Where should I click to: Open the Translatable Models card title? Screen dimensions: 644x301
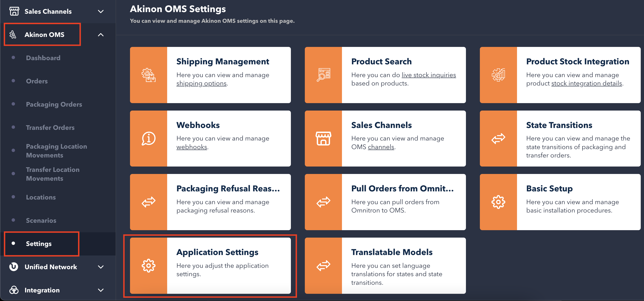392,252
